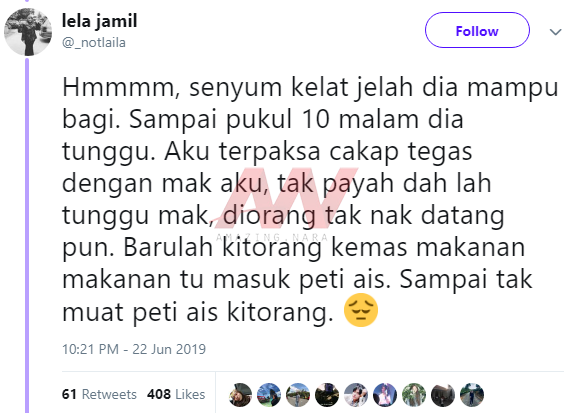Click the pensive face emoji
The image size is (568, 413).
click(x=361, y=310)
